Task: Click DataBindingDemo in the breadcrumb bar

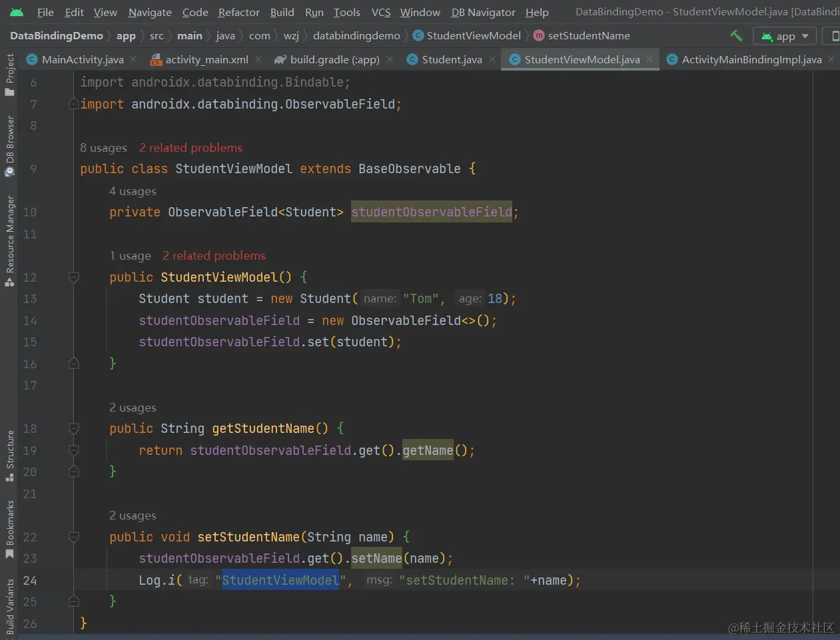Action: (x=57, y=35)
